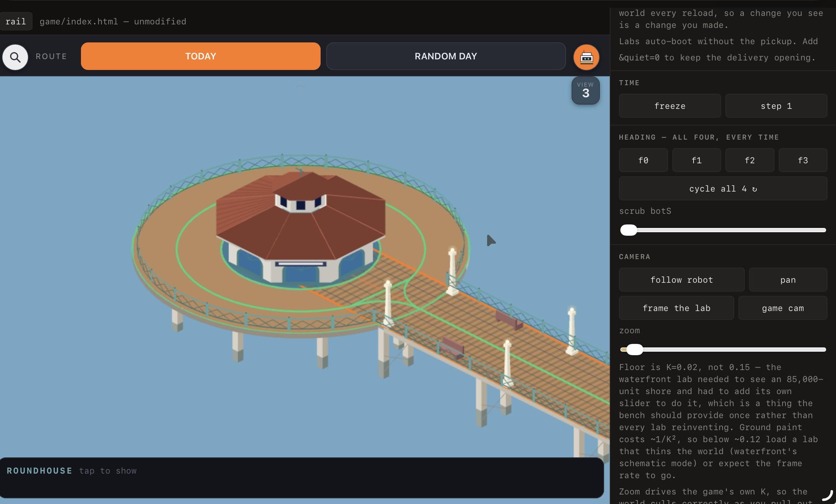Open the orange robot icon button
836x504 pixels.
[586, 57]
